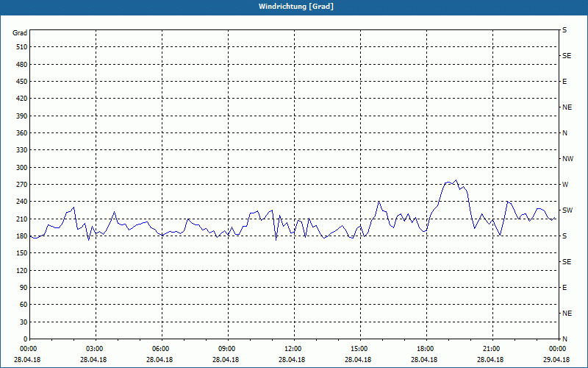The height and width of the screenshot is (368, 588).
Task: Click the 210 y-axis label
Action: point(22,219)
